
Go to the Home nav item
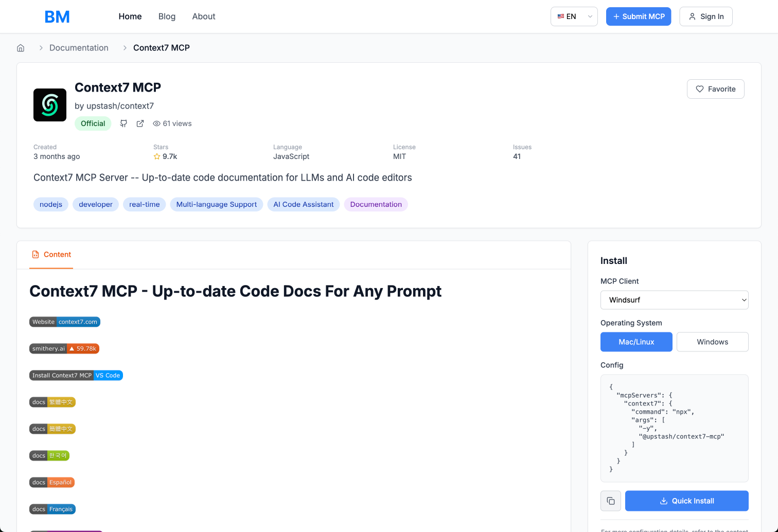pyautogui.click(x=130, y=16)
